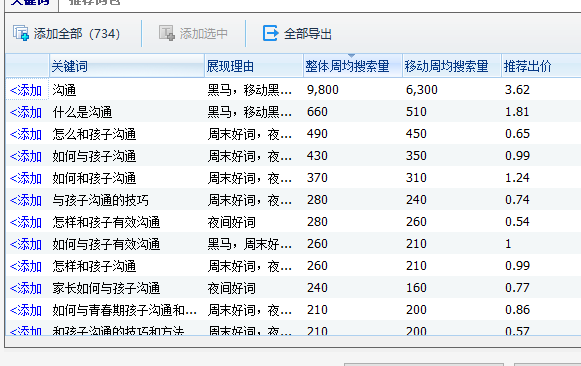Add keyword 什么是沟通 via <添加

pos(26,112)
